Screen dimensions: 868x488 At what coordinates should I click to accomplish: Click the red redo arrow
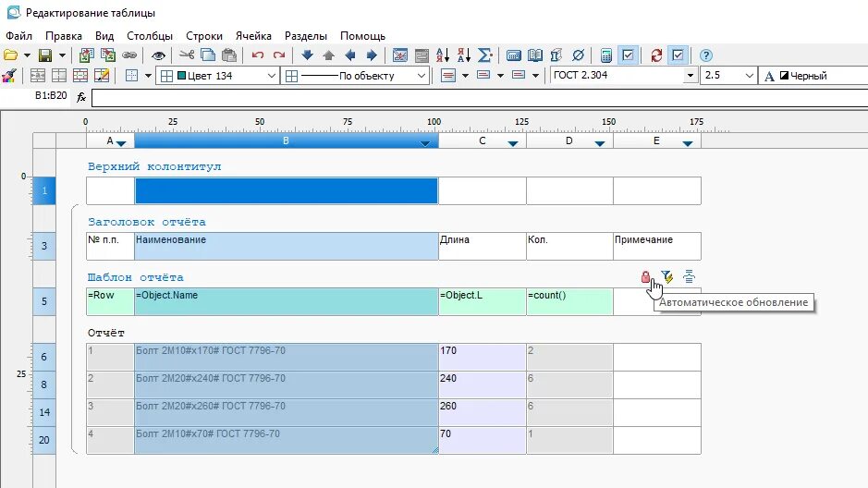(279, 55)
